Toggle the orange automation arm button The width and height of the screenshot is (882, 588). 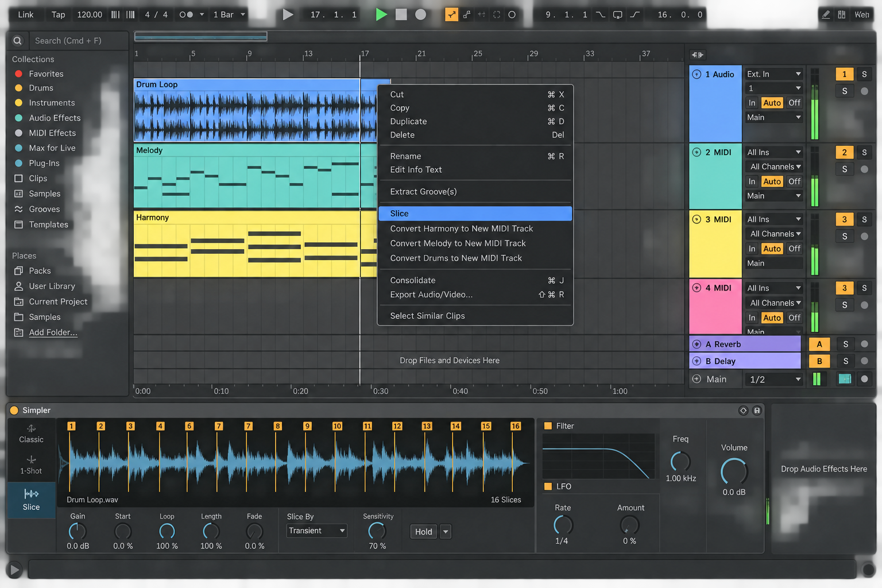(x=452, y=14)
